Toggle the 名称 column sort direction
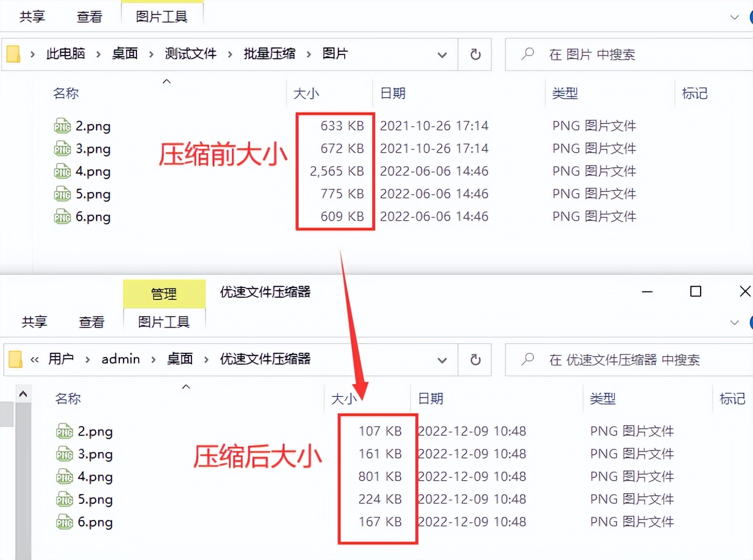The height and width of the screenshot is (560, 753). click(66, 93)
